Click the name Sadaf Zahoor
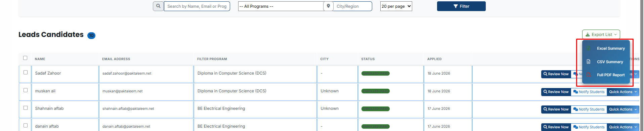 [x=48, y=73]
